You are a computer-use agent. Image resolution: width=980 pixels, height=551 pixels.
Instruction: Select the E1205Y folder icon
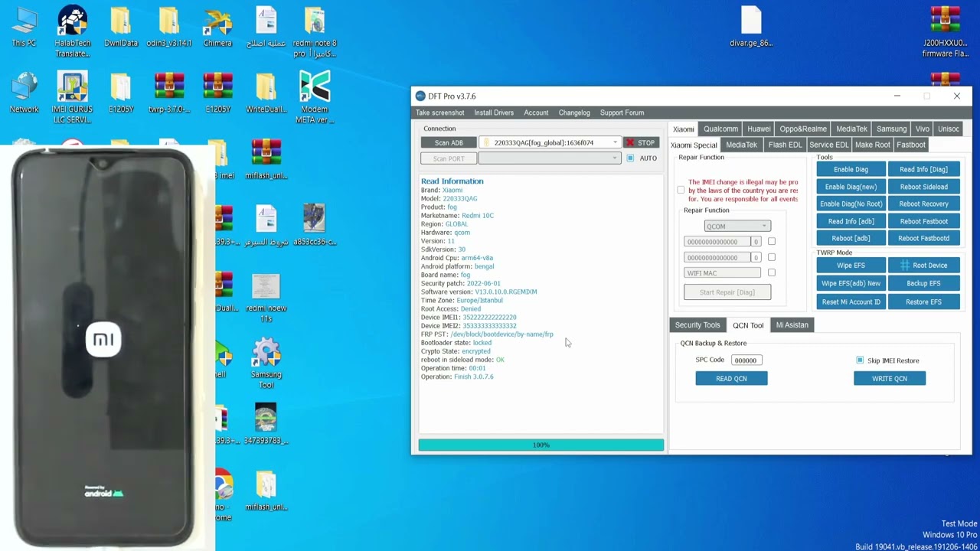pos(121,93)
